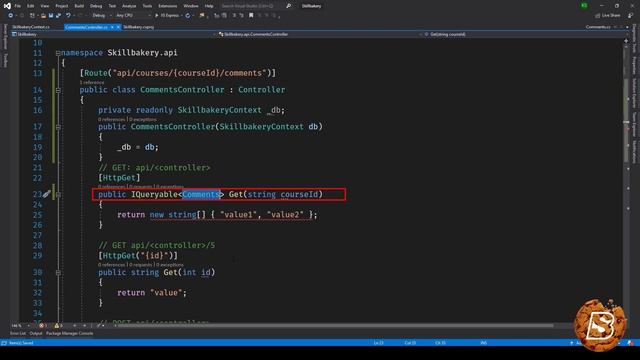Click the Route attribute text
Screen dimensions: 640x360
click(x=96, y=73)
